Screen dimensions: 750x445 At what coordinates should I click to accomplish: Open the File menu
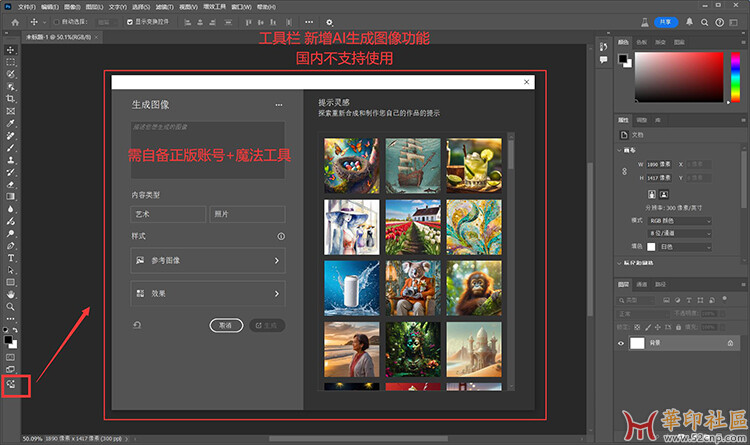coord(27,7)
